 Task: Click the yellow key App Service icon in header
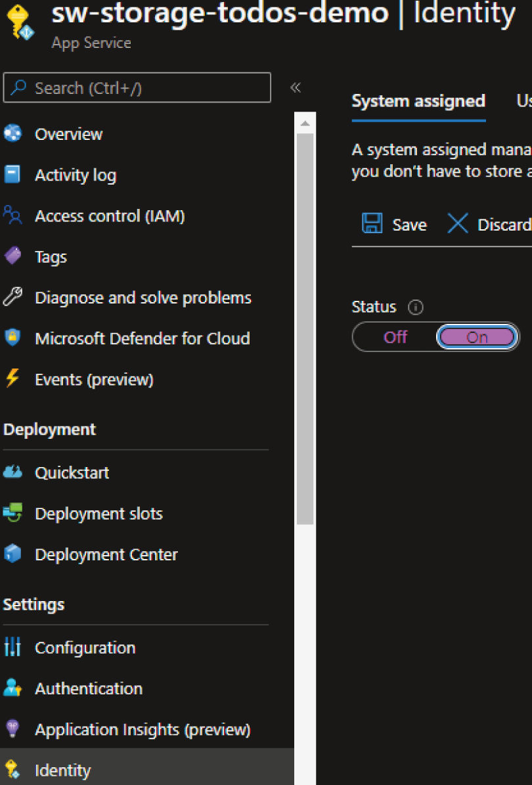pyautogui.click(x=20, y=23)
